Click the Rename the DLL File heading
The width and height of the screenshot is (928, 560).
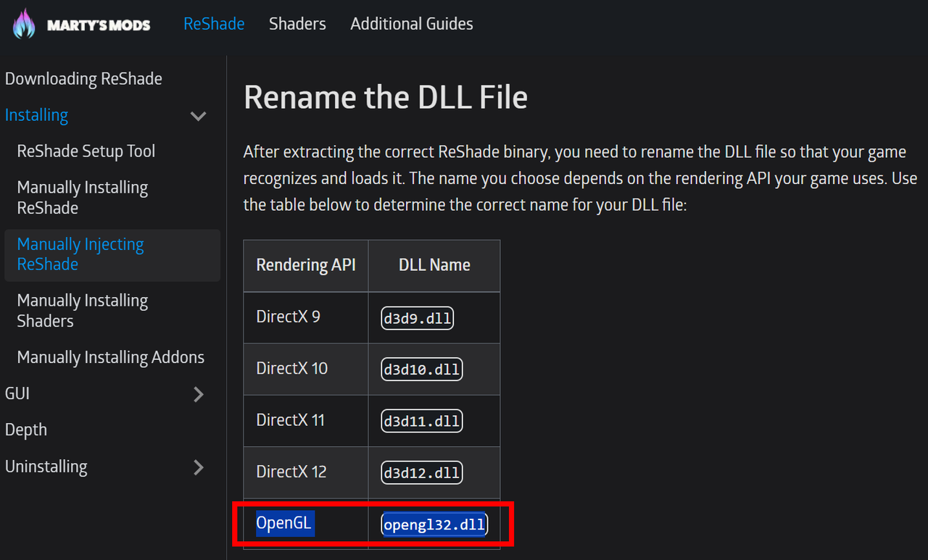(386, 97)
